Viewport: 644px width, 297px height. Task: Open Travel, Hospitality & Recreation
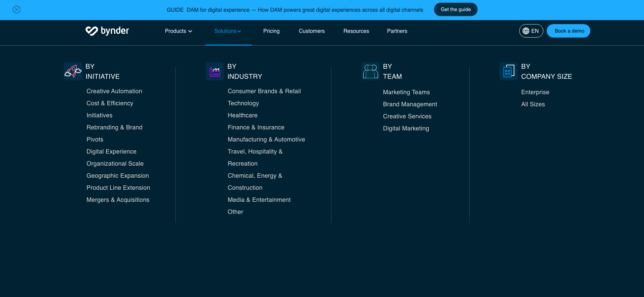(x=255, y=158)
